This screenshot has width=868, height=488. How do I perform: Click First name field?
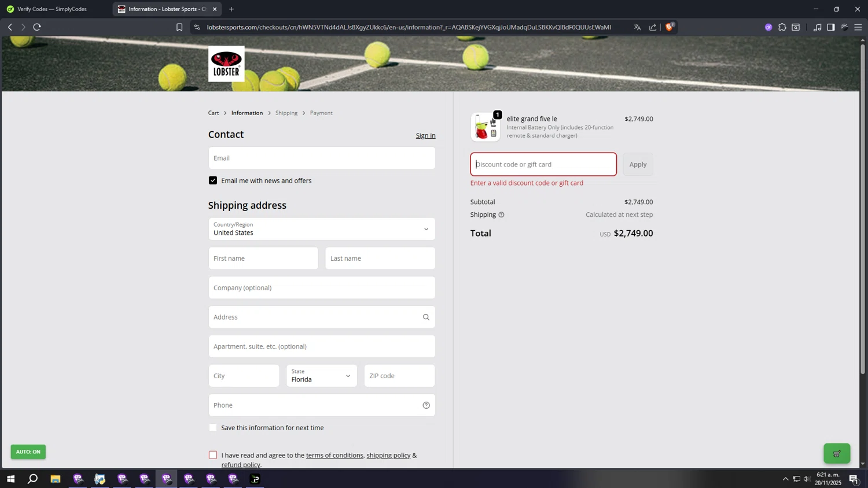(x=263, y=258)
